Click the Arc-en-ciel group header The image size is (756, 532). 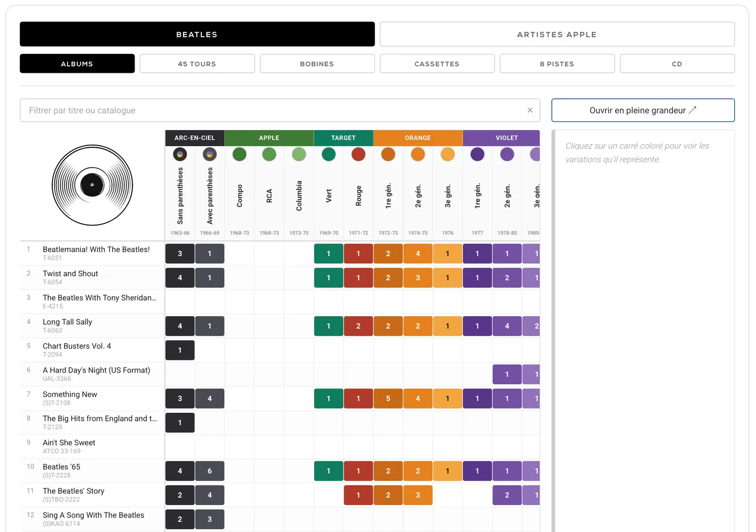coord(194,138)
